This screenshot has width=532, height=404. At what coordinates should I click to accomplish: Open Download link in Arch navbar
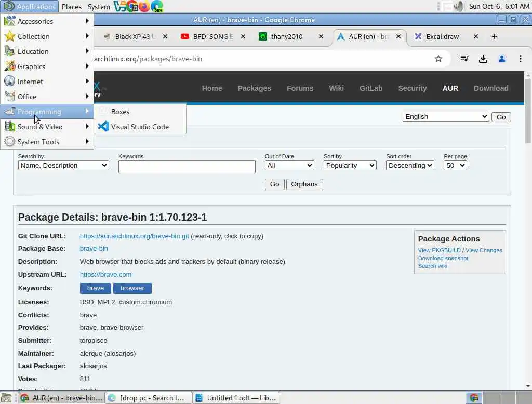coord(491,88)
